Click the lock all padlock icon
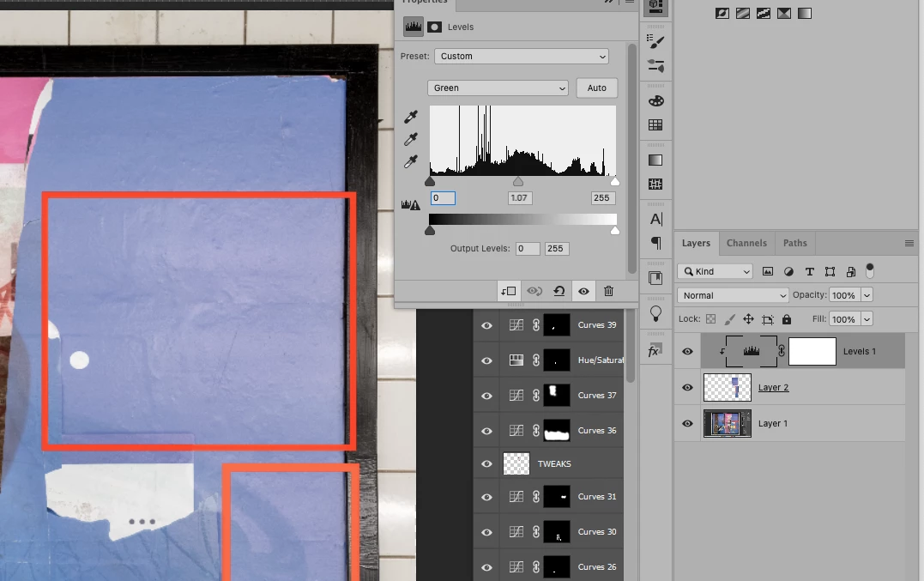 (786, 319)
